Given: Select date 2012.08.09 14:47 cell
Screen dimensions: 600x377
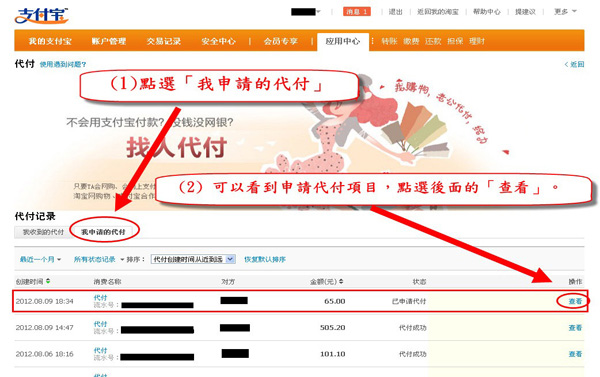Looking at the screenshot, I should [44, 328].
